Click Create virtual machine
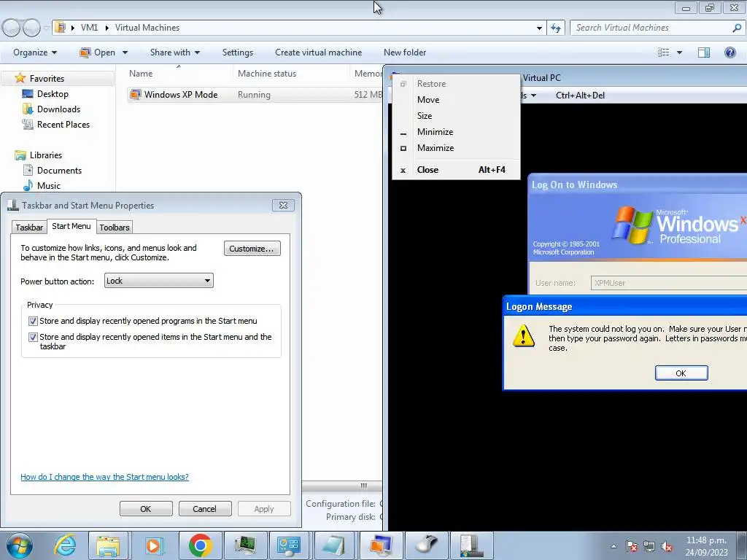Image resolution: width=747 pixels, height=560 pixels. (318, 52)
